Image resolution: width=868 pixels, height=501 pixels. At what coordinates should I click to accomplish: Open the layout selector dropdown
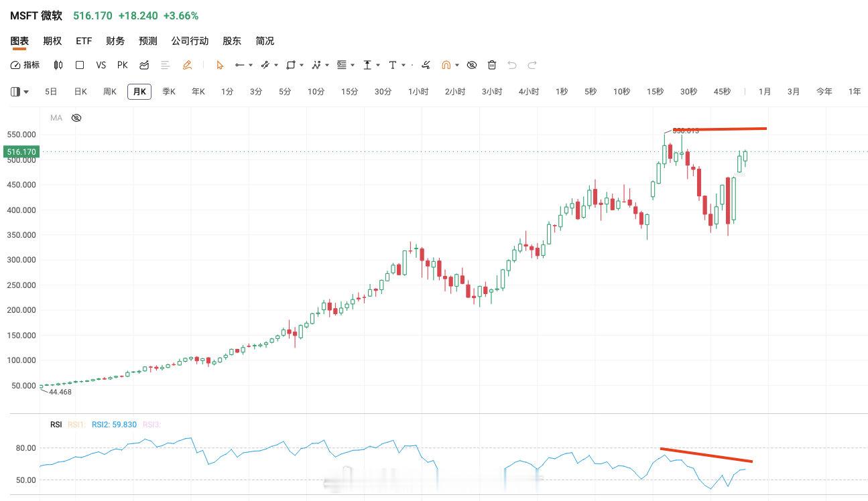(x=20, y=92)
